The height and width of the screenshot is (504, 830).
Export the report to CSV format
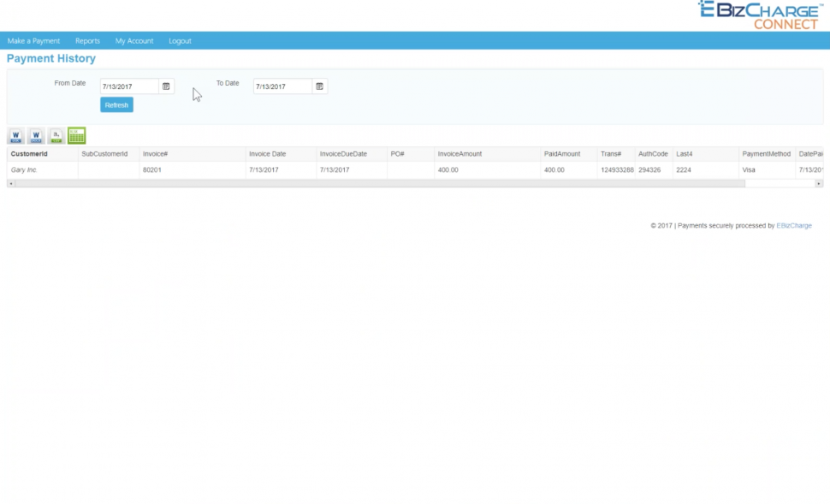coord(55,135)
